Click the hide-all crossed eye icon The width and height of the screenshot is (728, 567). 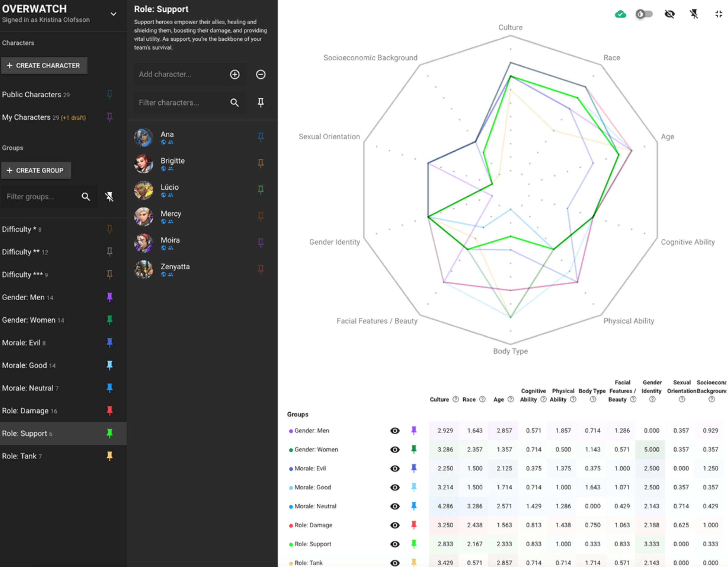[669, 14]
